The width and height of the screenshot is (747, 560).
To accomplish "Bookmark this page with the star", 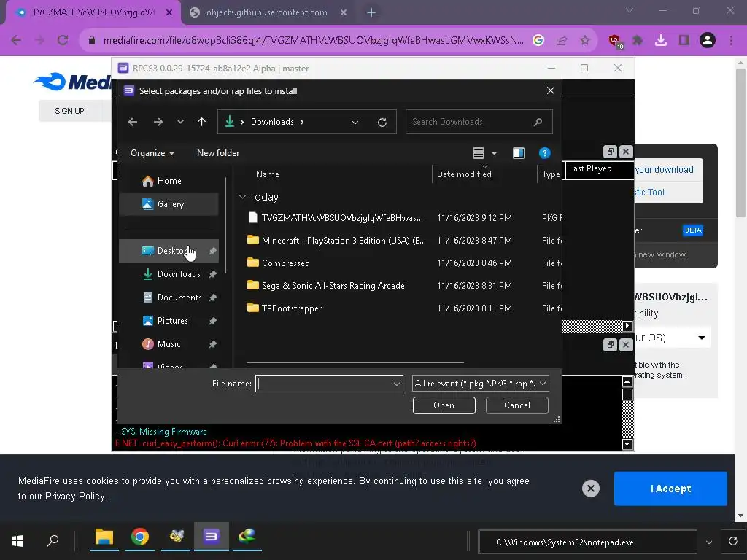I will [x=584, y=41].
